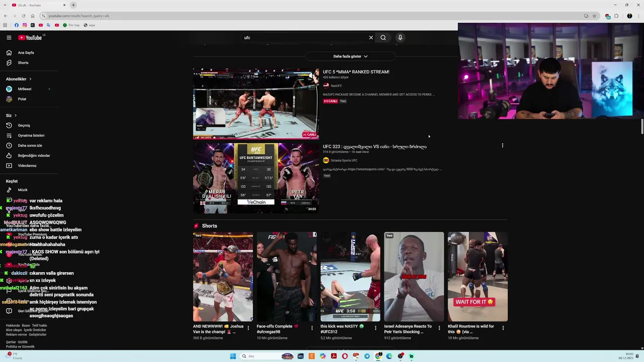
Task: Expand the Siz section
Action: [11, 116]
